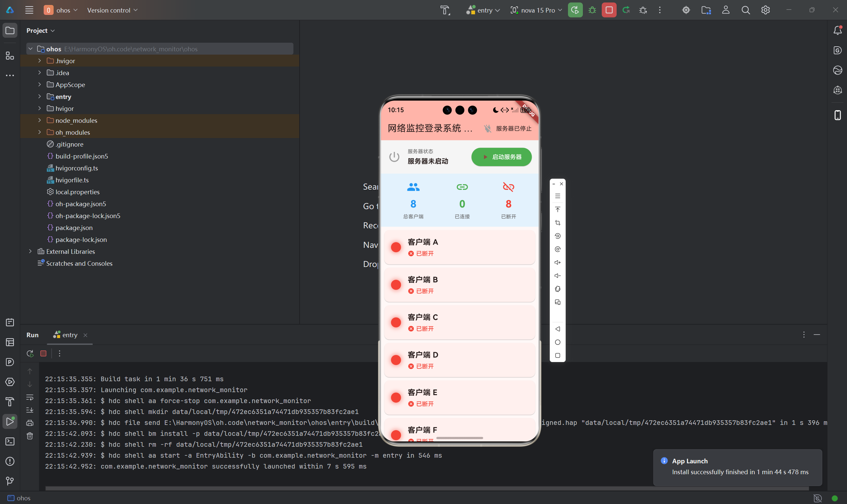Toggle scroll to end in Run console
The height and width of the screenshot is (504, 847).
[30, 410]
